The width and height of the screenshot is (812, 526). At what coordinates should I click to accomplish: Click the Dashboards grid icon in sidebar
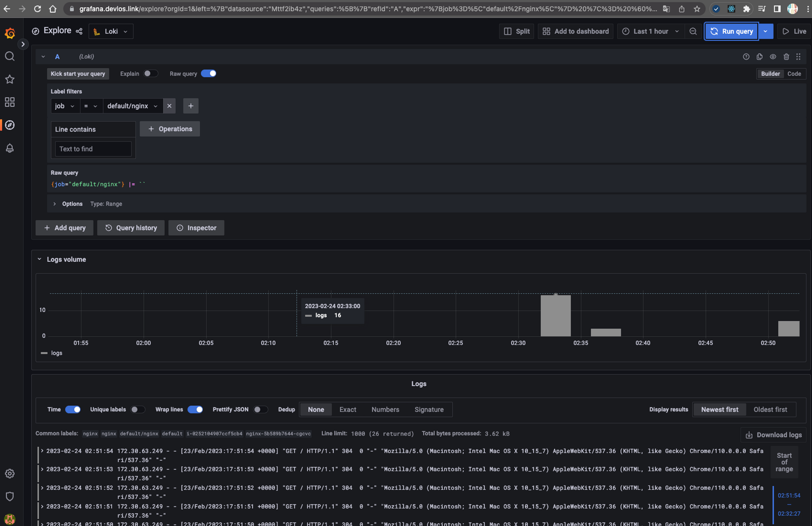coord(10,102)
